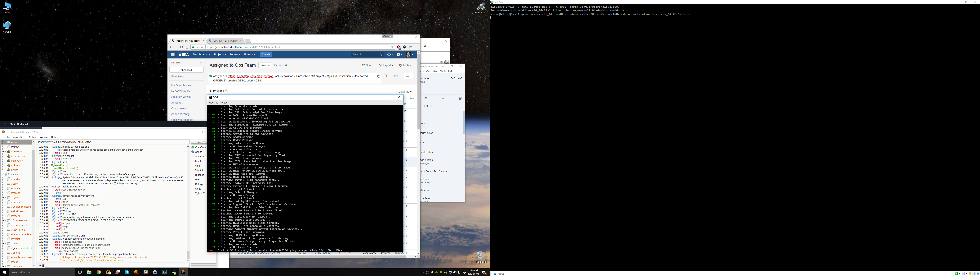Open Recently Viewed filter link
This screenshot has height=276, width=980.
pyautogui.click(x=181, y=97)
